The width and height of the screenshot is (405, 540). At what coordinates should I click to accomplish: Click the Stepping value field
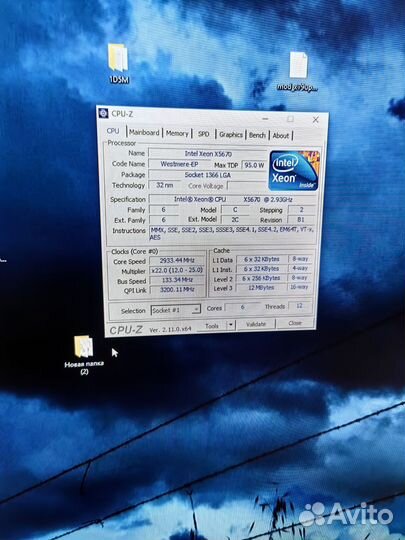tap(301, 209)
